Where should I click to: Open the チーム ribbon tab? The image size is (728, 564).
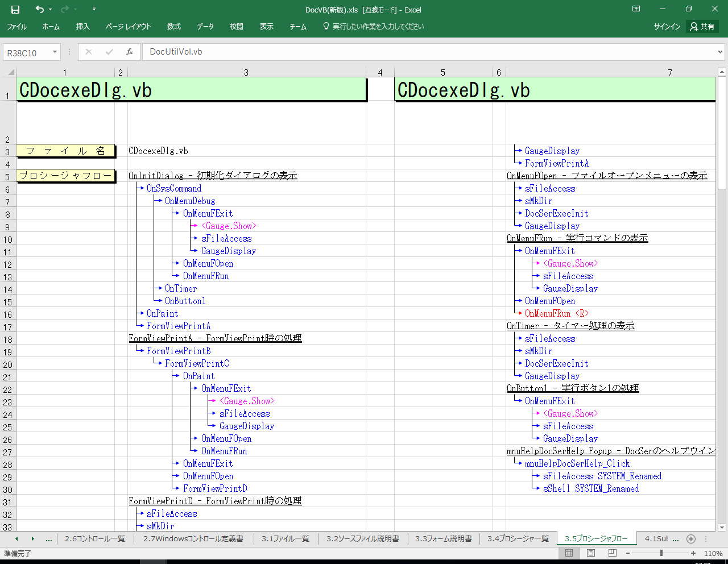(298, 27)
